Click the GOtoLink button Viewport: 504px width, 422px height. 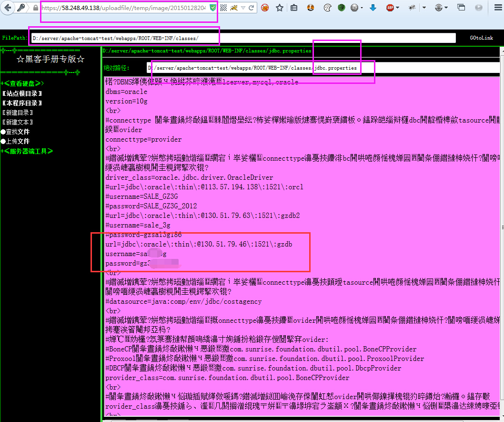click(x=481, y=38)
